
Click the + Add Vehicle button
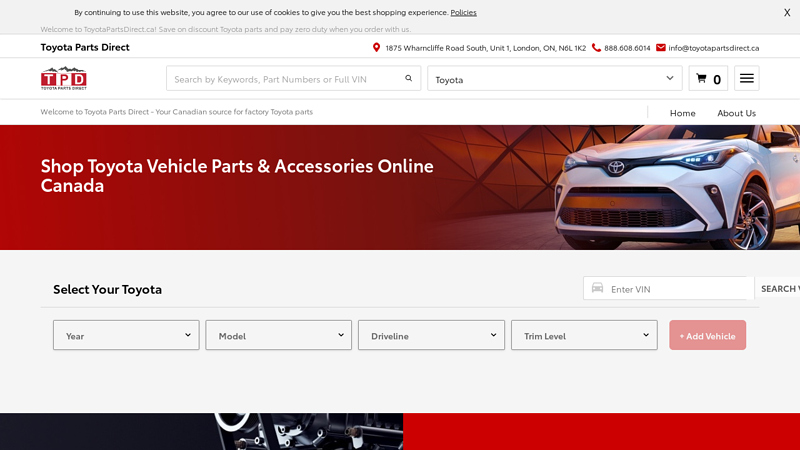pyautogui.click(x=707, y=335)
